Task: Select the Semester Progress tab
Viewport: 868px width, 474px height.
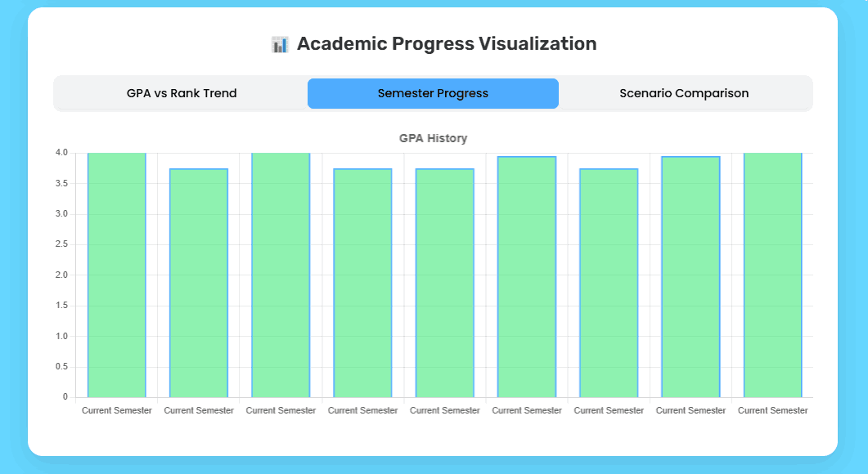Action: 433,93
